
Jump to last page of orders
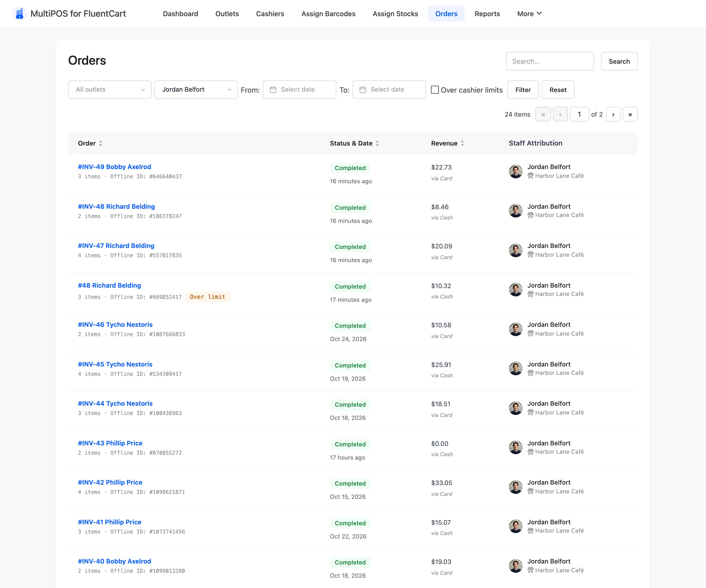(630, 114)
